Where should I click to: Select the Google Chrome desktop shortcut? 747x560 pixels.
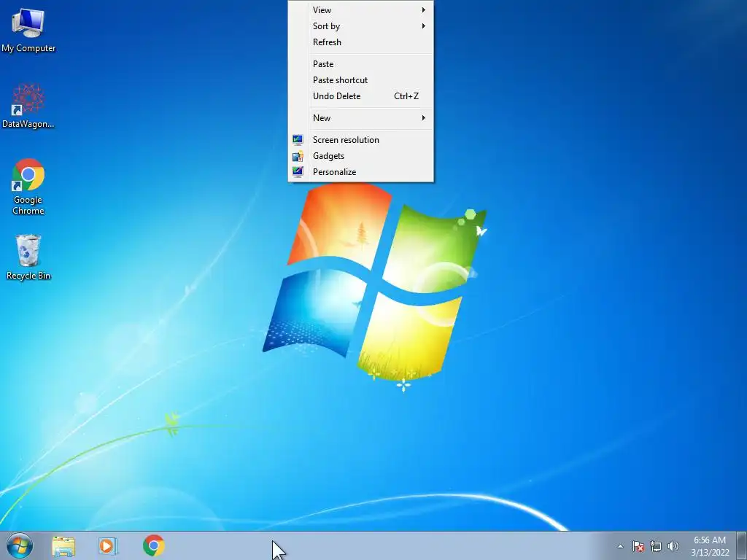[x=28, y=187]
